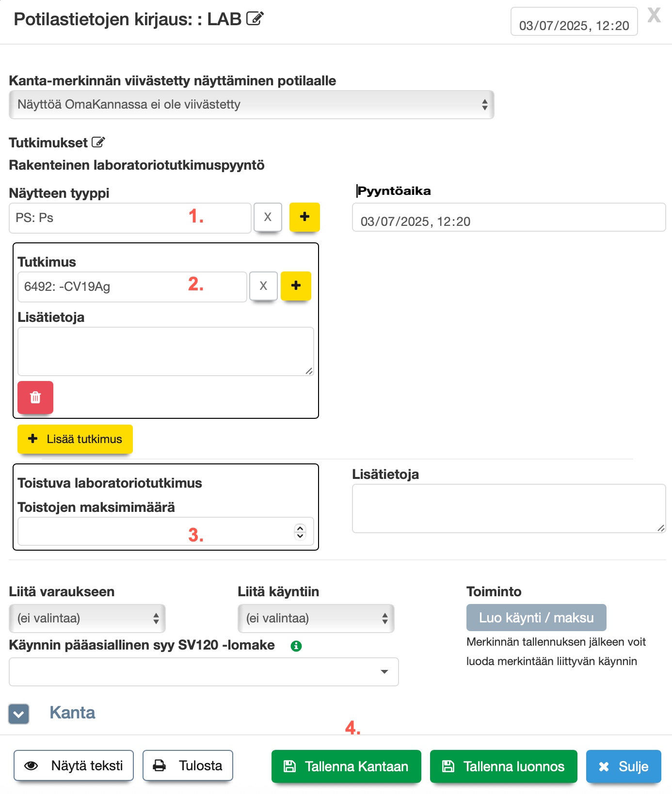The image size is (672, 794).
Task: Open the Liitä käyntiin dropdown
Action: (316, 618)
